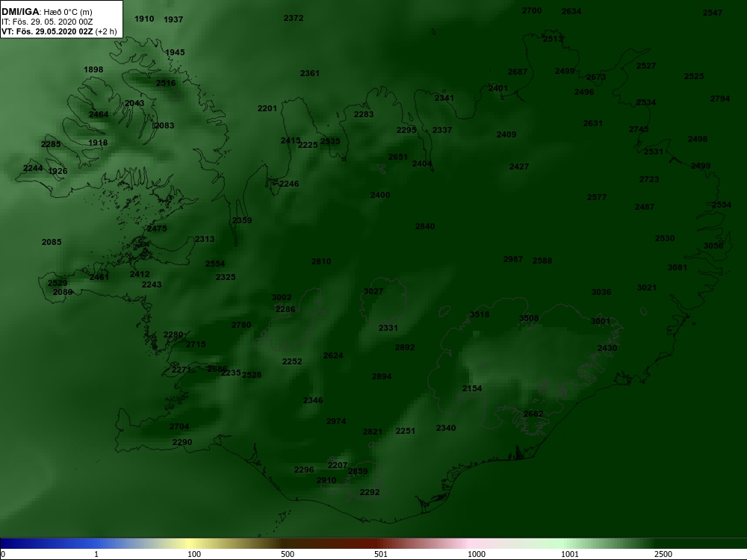Image resolution: width=747 pixels, height=560 pixels.
Task: Click the value 2201
Action: [267, 108]
